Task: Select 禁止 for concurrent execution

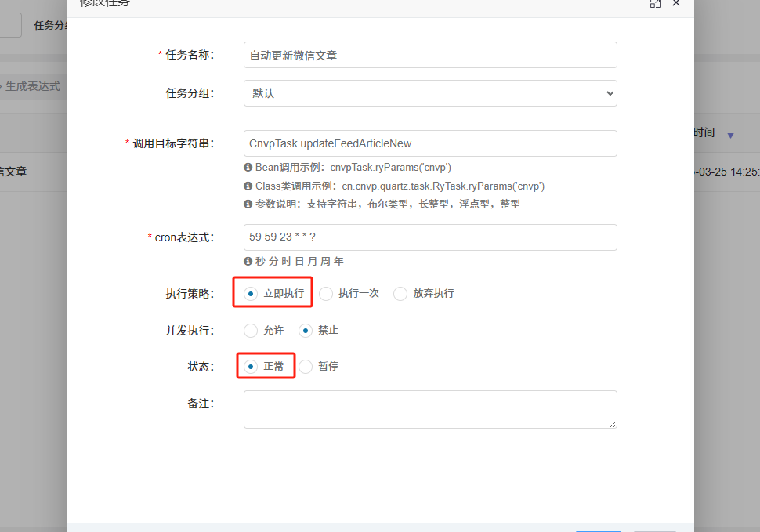Action: pyautogui.click(x=305, y=331)
